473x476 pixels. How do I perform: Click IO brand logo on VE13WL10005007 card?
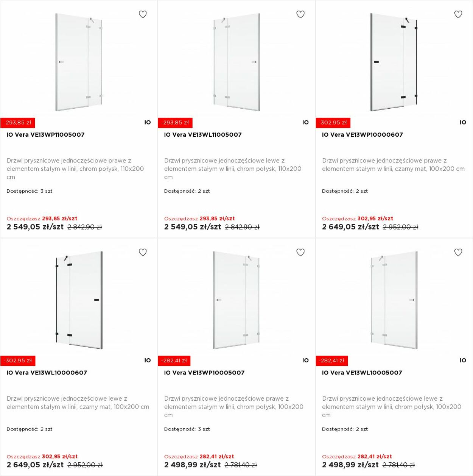point(463,361)
